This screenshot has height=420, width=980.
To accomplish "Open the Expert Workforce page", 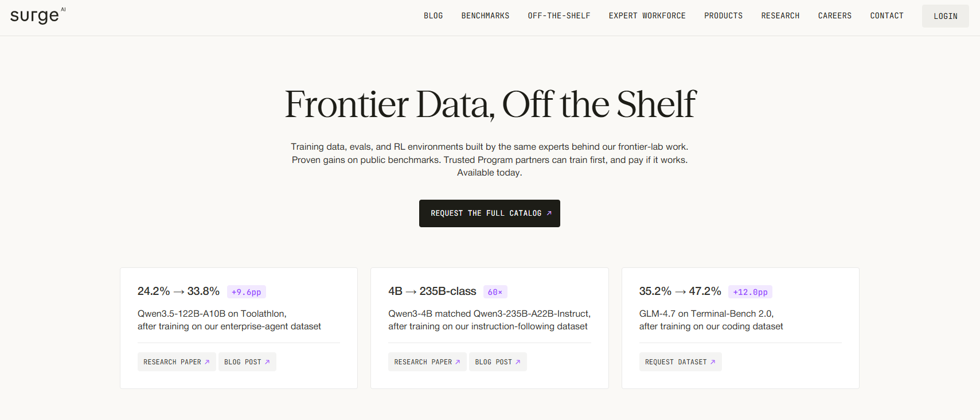I will click(x=647, y=16).
